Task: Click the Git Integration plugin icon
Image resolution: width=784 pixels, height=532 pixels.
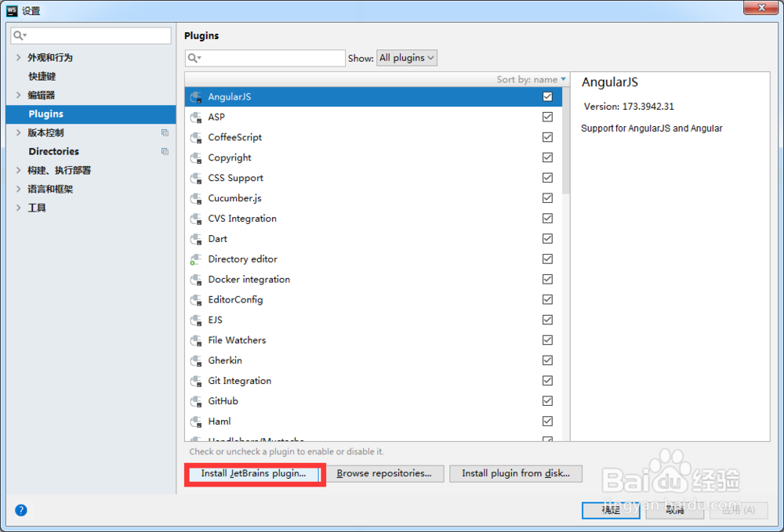Action: coord(196,381)
